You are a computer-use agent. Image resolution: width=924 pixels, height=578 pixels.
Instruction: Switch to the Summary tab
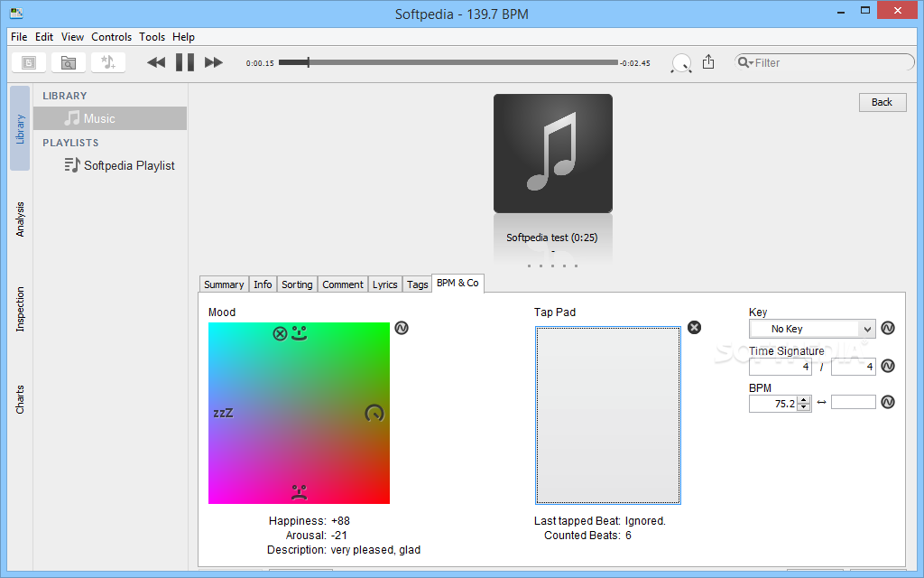pos(224,284)
